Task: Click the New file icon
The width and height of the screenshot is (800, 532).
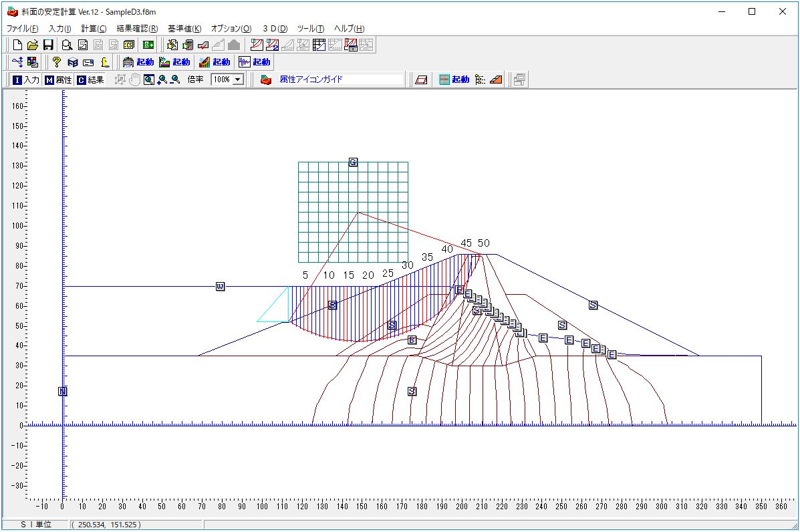Action: pyautogui.click(x=18, y=45)
